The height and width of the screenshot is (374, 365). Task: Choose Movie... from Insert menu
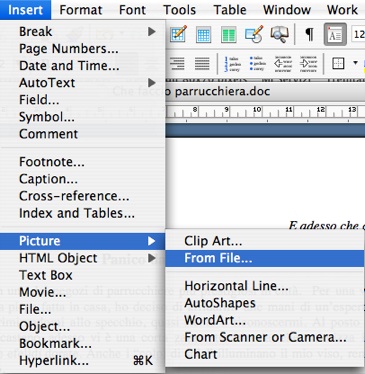[x=83, y=292]
